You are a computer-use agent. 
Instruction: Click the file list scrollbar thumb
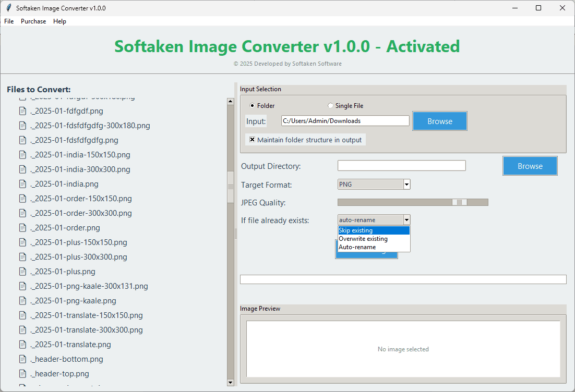(230, 187)
